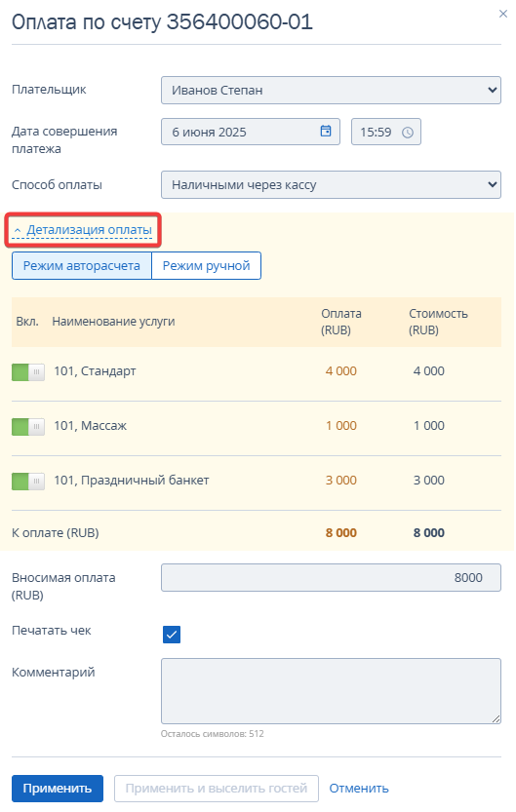Click Применить и выселить гостей button
Image resolution: width=516 pixels, height=812 pixels.
click(x=217, y=789)
